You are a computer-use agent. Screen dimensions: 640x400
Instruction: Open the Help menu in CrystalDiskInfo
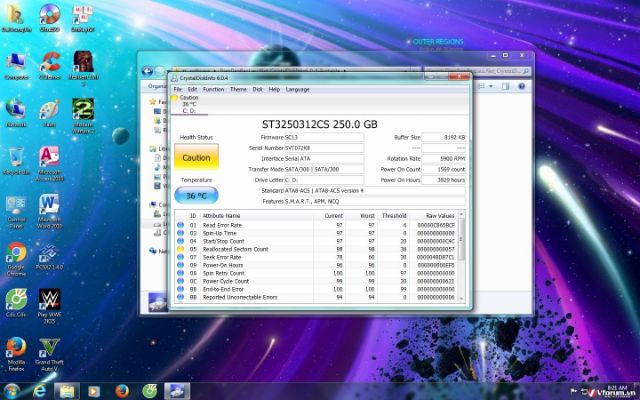(274, 89)
